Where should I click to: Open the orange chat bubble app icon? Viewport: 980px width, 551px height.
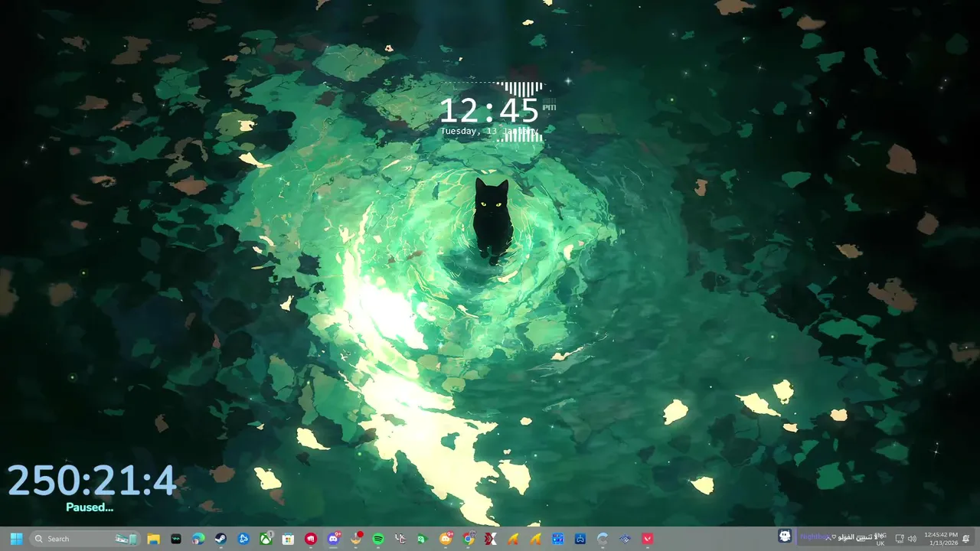tap(446, 539)
